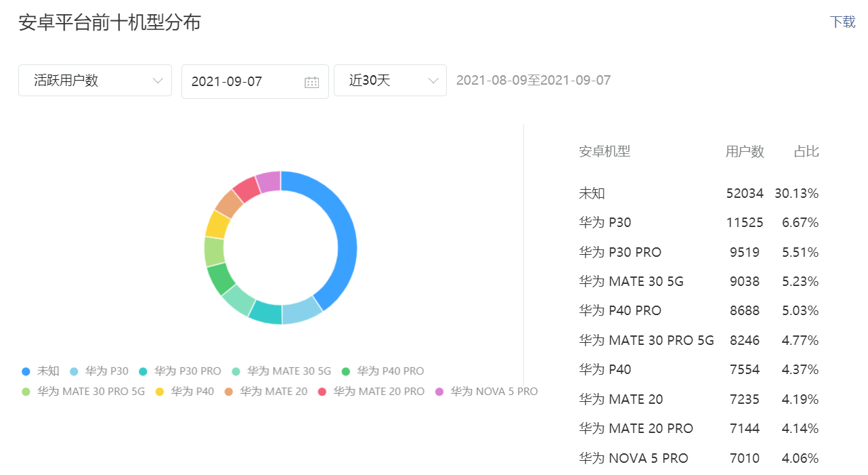Click user count value 11525
This screenshot has height=475, width=868.
(x=745, y=222)
